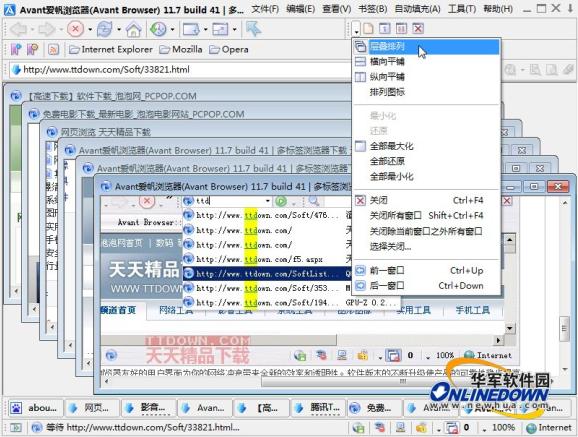Switch to the 腾讯T... tab at bottom
This screenshot has height=437, width=578.
(318, 408)
